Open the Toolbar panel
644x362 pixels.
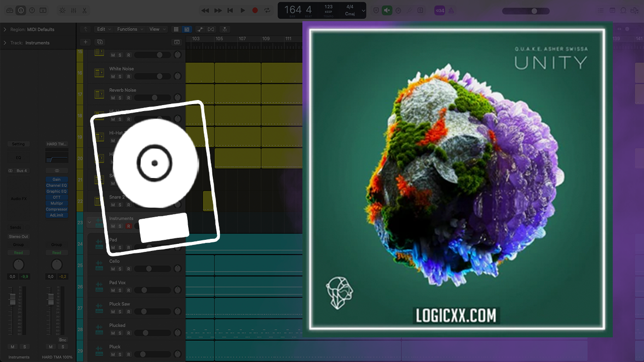point(43,10)
